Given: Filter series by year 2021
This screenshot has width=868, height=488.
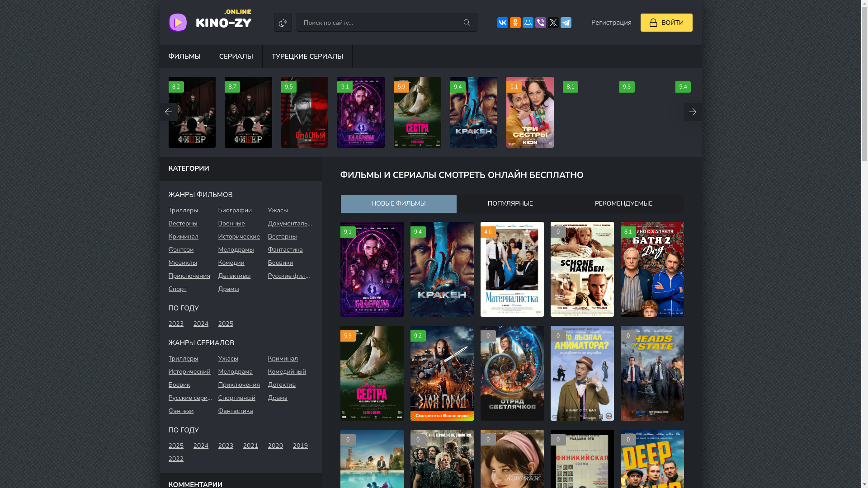Looking at the screenshot, I should (250, 446).
